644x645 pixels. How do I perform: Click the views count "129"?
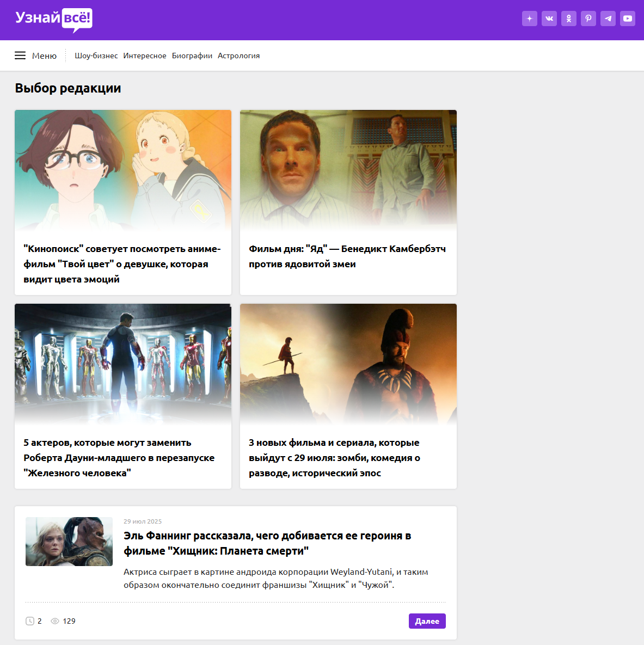[x=69, y=621]
